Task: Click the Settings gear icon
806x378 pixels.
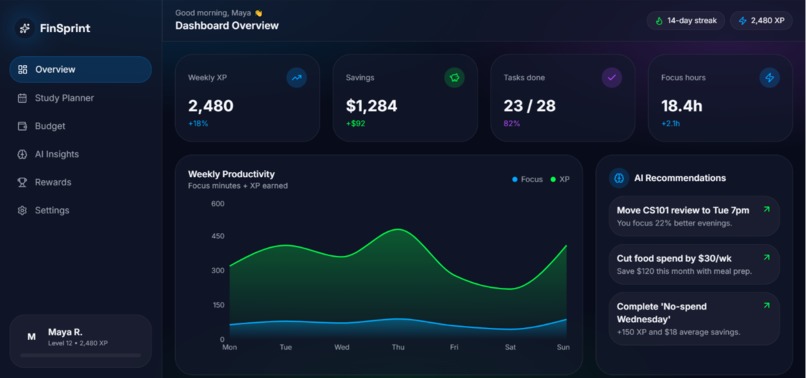Action: click(x=22, y=210)
